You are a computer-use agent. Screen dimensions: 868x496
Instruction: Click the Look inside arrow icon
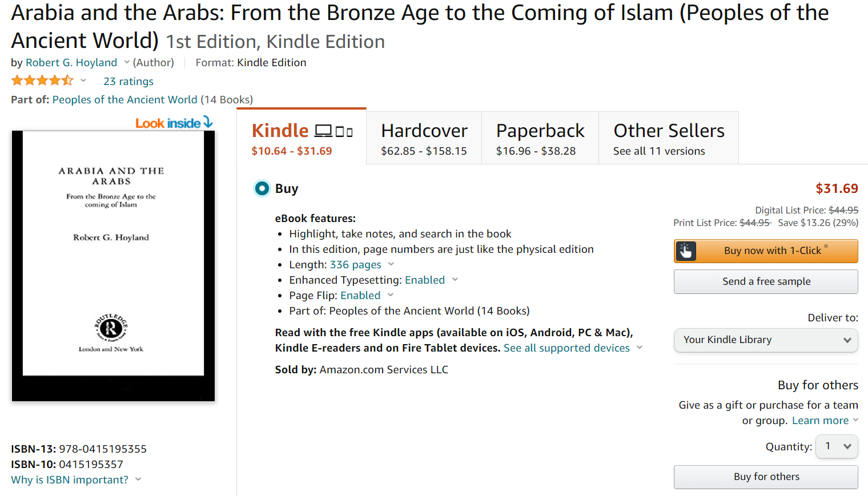point(208,122)
